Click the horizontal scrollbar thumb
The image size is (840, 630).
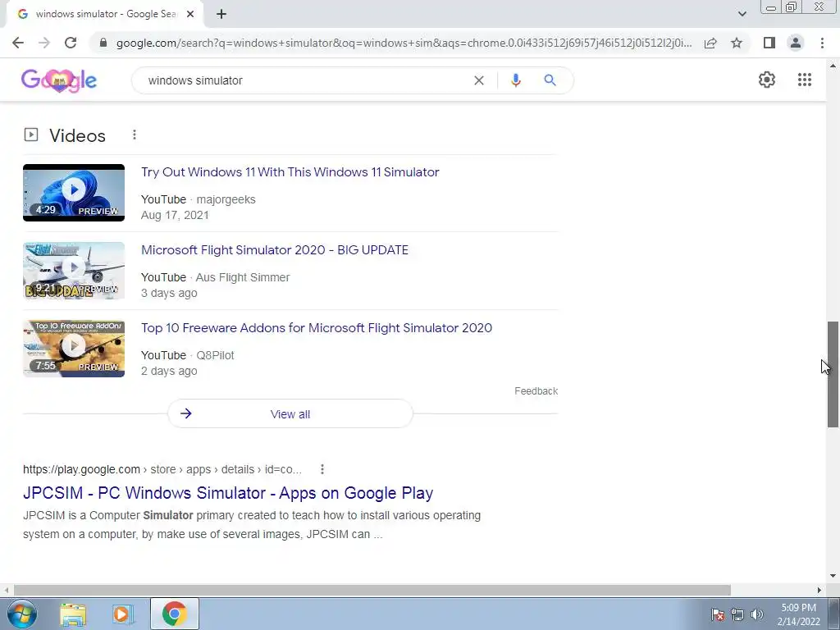pos(372,590)
